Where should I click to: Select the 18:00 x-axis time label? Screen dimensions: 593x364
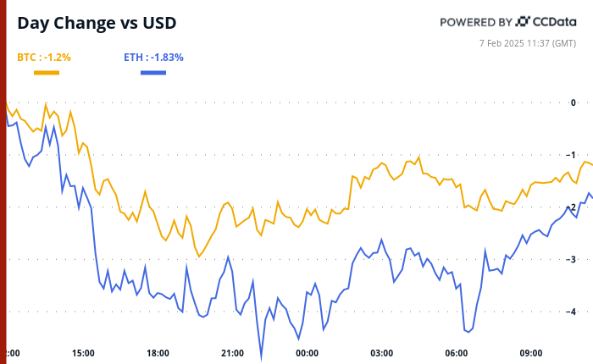point(158,353)
